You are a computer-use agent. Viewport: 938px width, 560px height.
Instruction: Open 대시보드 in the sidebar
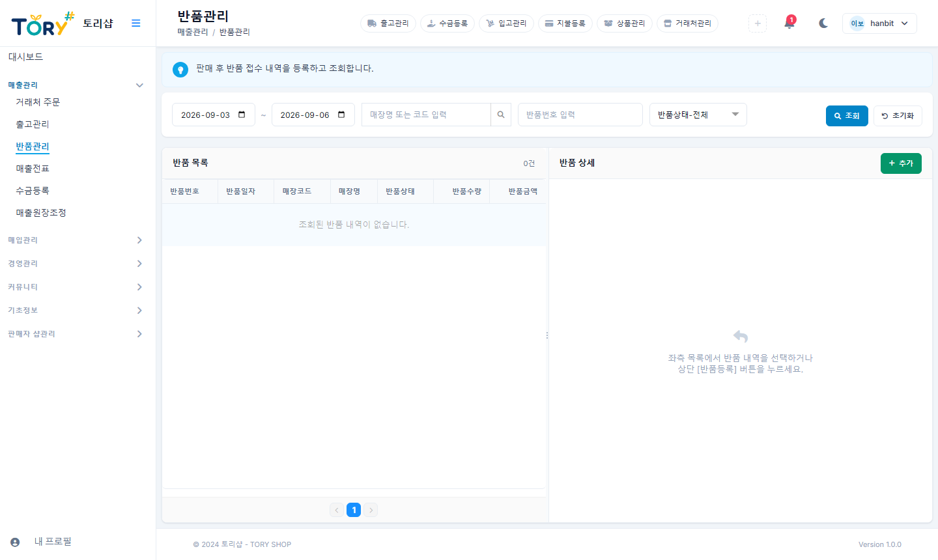point(25,57)
